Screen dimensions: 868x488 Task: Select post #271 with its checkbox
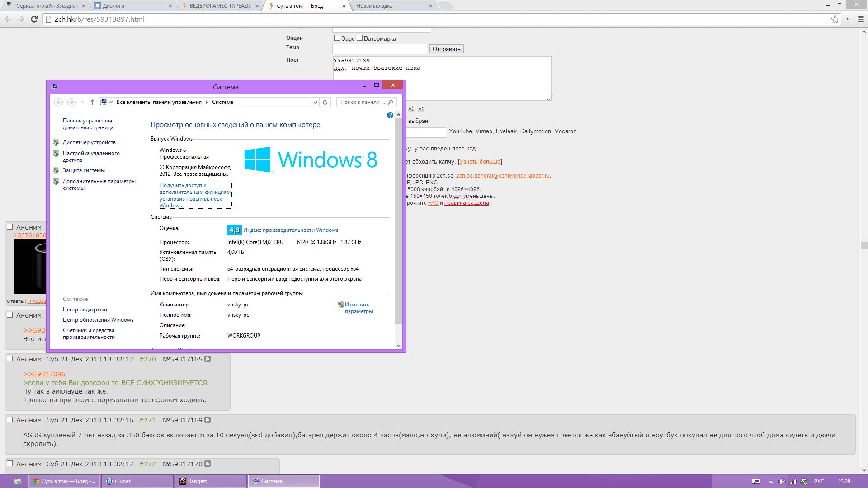pos(10,420)
